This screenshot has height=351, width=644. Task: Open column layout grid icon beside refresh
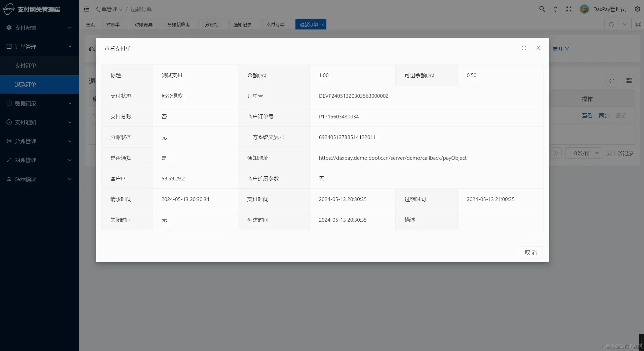[x=629, y=81]
